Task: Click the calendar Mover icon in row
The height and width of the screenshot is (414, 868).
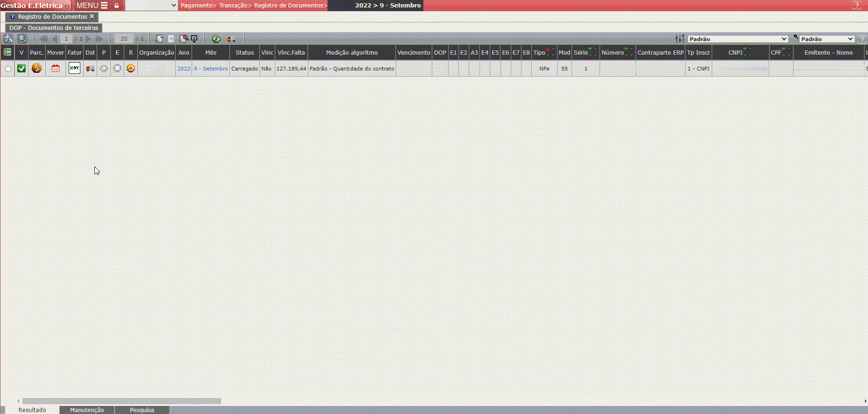Action: [56, 69]
